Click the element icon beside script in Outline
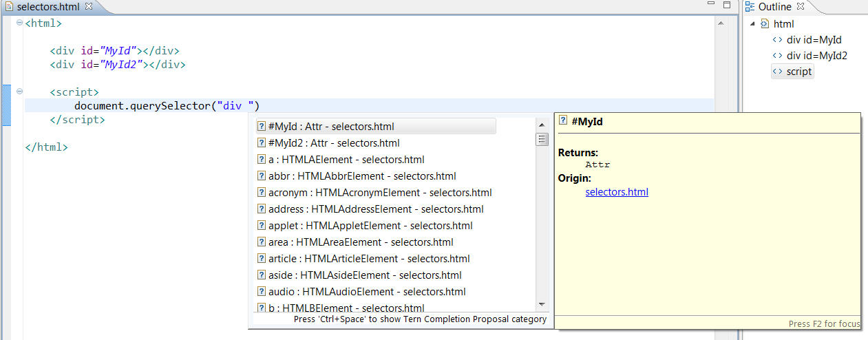Viewport: 868px width, 340px height. point(778,72)
